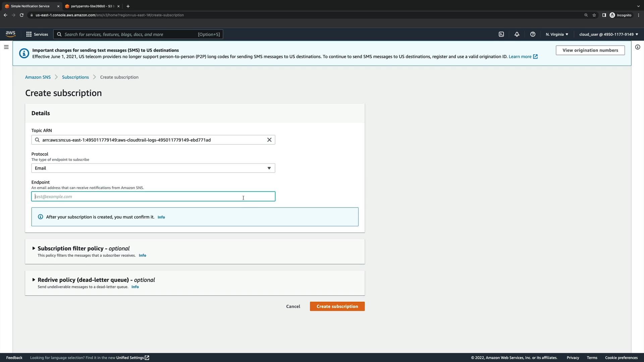This screenshot has width=644, height=362.
Task: Open the side navigation hamburger menu
Action: point(6,47)
